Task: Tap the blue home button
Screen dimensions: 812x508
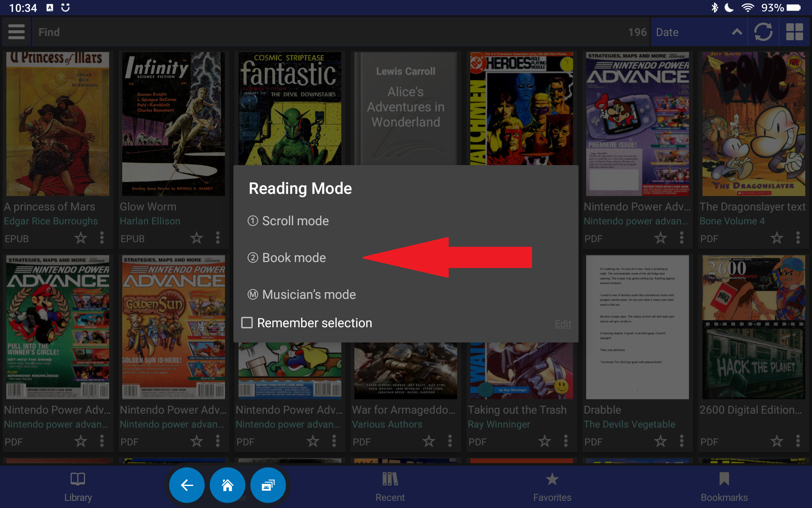Action: [x=228, y=485]
